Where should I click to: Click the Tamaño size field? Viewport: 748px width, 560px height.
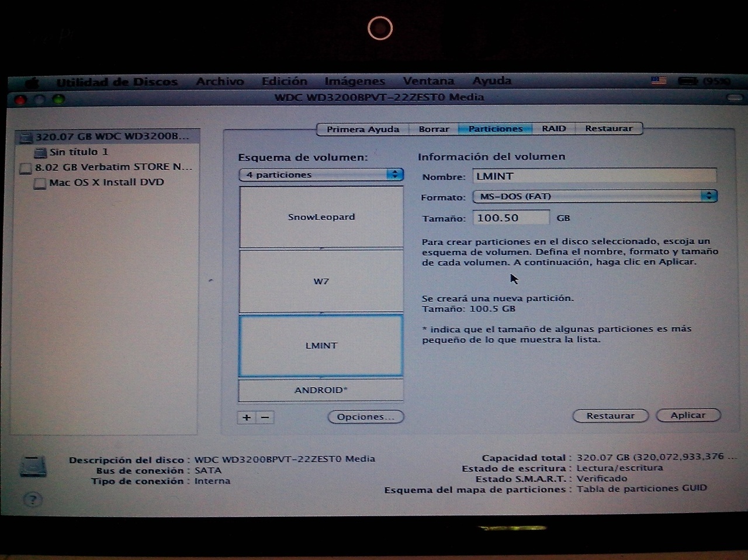point(510,218)
